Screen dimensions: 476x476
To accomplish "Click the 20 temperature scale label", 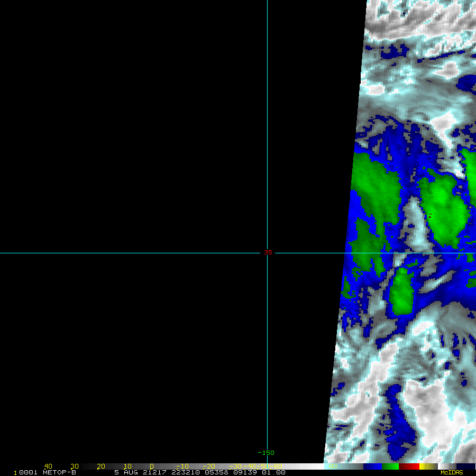I will click(x=100, y=466).
